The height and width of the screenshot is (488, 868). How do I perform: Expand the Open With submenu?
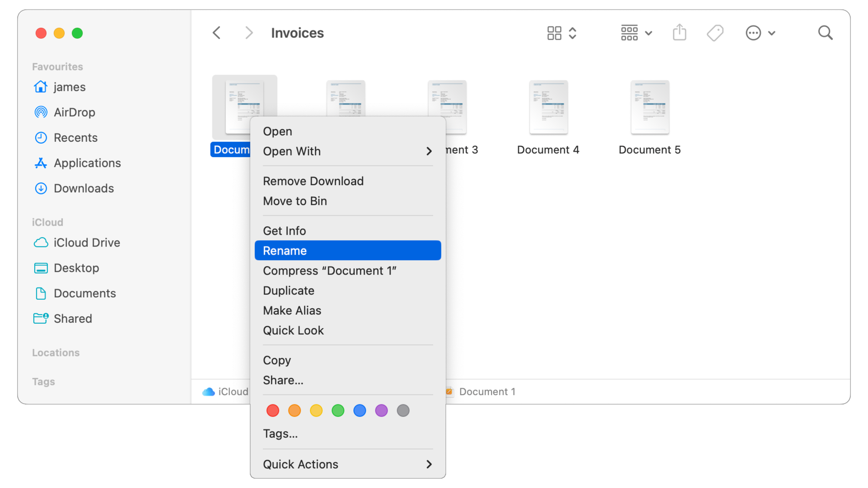click(x=348, y=151)
